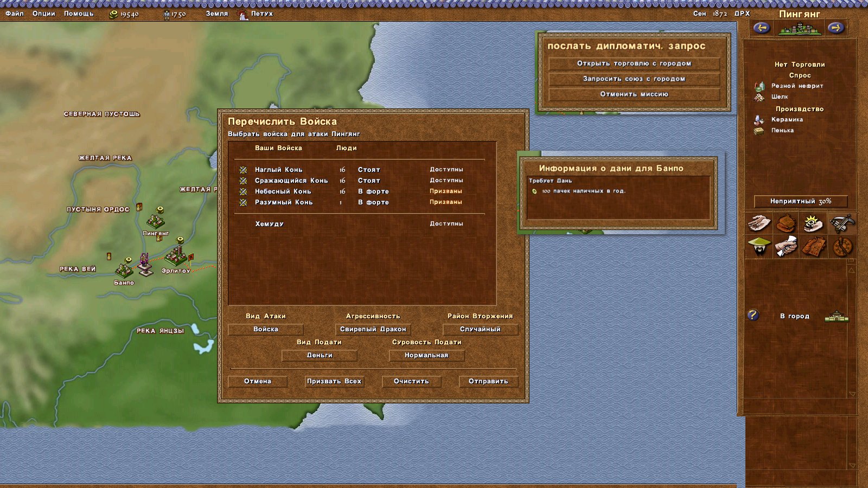Select the Банпо city on the map
This screenshot has width=868, height=488.
pyautogui.click(x=124, y=269)
